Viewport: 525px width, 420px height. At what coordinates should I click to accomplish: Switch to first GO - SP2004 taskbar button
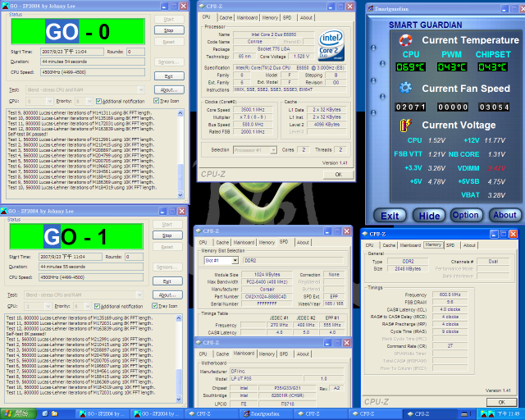pyautogui.click(x=102, y=414)
